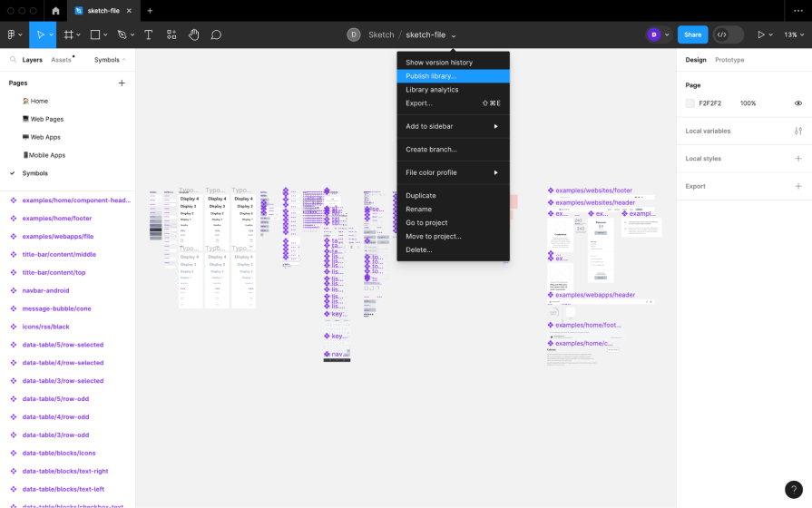
Task: Select the navbar-android layer
Action: (45, 290)
